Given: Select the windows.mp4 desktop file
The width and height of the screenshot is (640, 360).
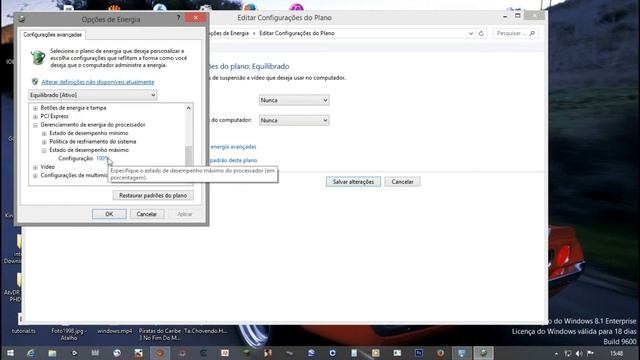Looking at the screenshot, I should pyautogui.click(x=115, y=331).
